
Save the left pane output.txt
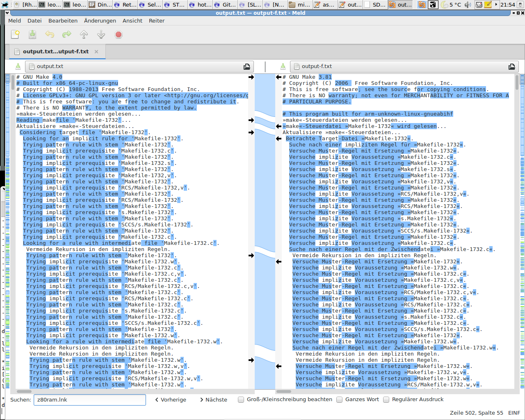pos(18,66)
